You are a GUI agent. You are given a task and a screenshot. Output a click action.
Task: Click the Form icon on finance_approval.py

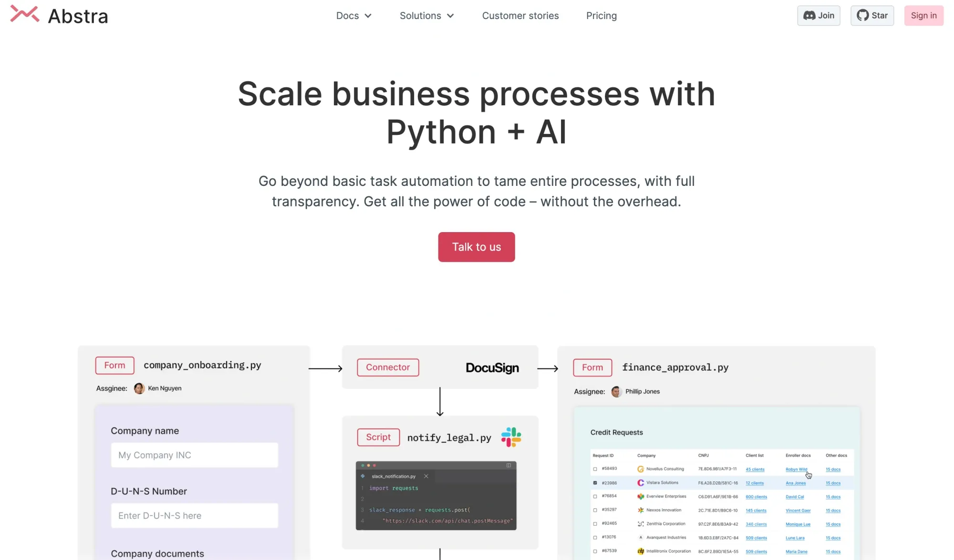[x=592, y=368]
